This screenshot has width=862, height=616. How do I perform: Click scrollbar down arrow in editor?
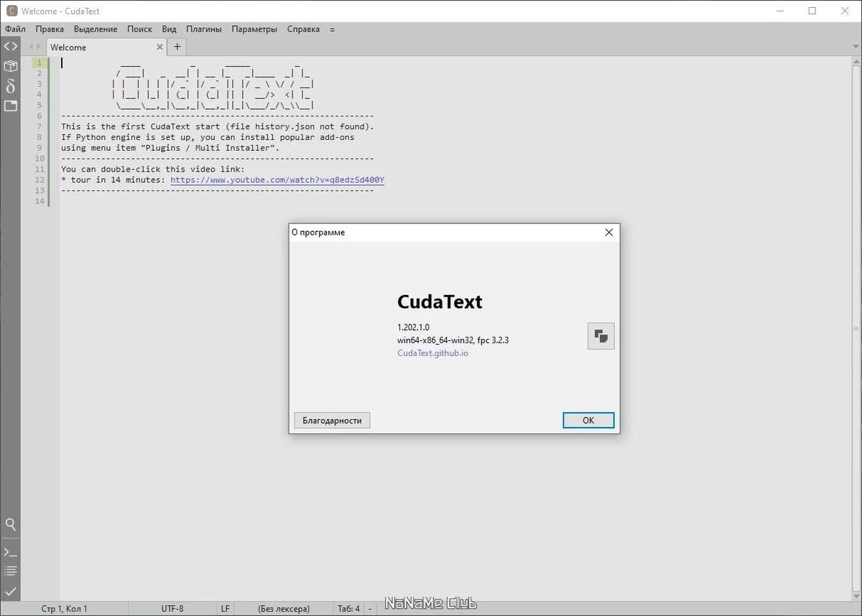856,596
